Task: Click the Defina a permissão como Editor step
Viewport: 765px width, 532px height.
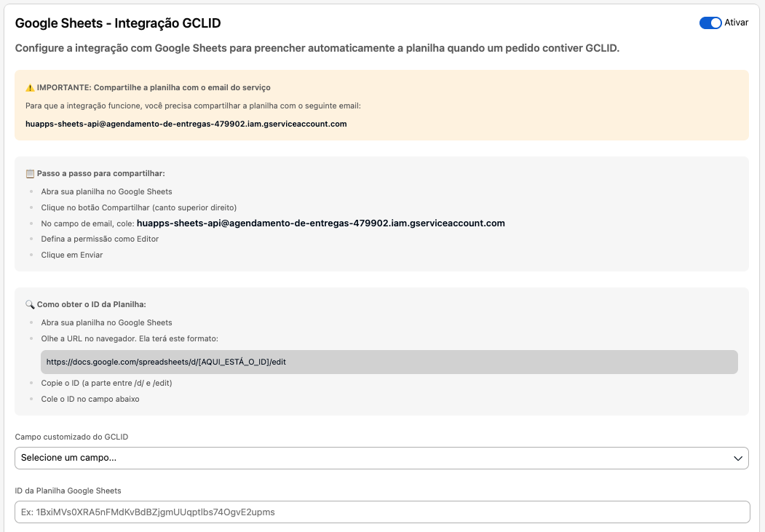Action: 100,239
